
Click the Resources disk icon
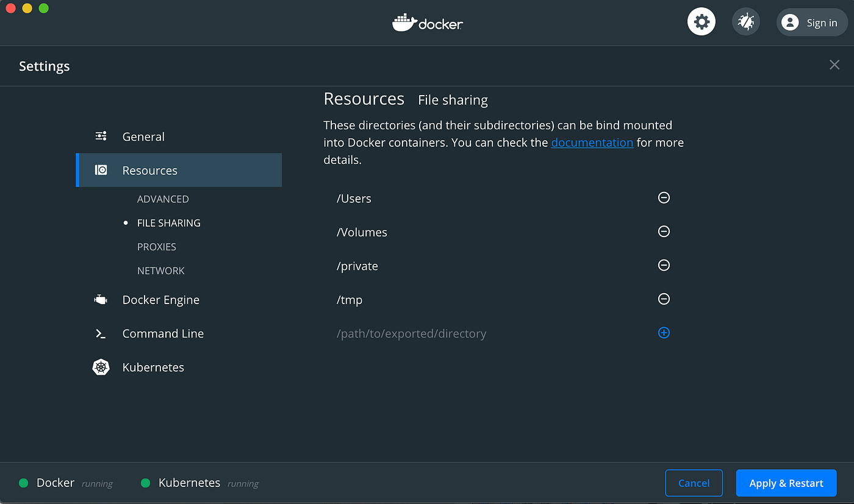tap(101, 170)
